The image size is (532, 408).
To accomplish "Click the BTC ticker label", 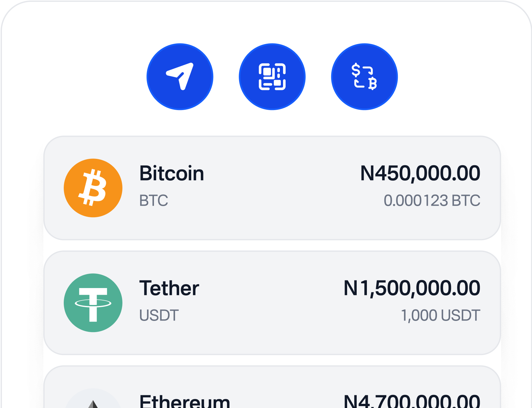I will [x=154, y=201].
